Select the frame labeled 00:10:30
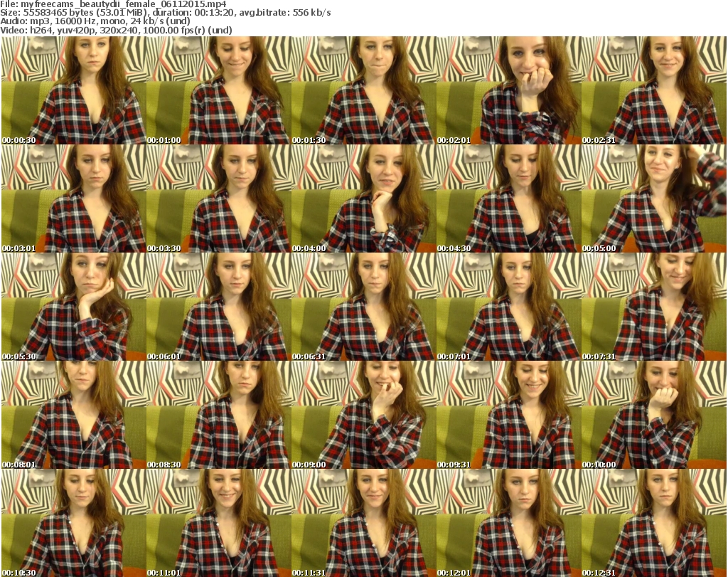This screenshot has width=728, height=577. click(73, 523)
